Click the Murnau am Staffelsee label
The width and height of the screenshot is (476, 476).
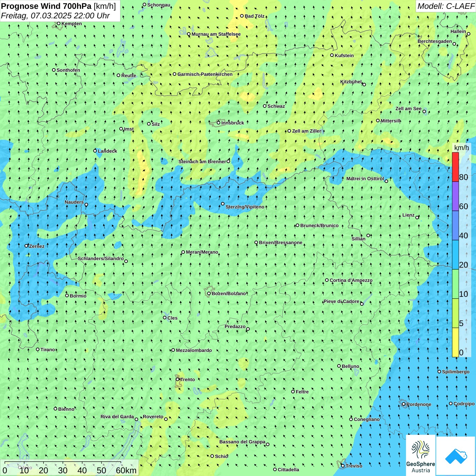pyautogui.click(x=216, y=34)
